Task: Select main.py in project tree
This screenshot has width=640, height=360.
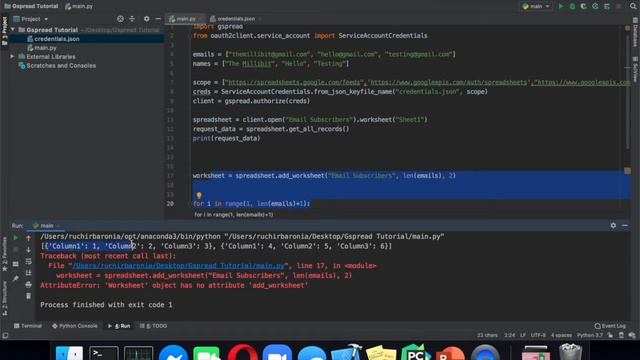Action: [42, 48]
